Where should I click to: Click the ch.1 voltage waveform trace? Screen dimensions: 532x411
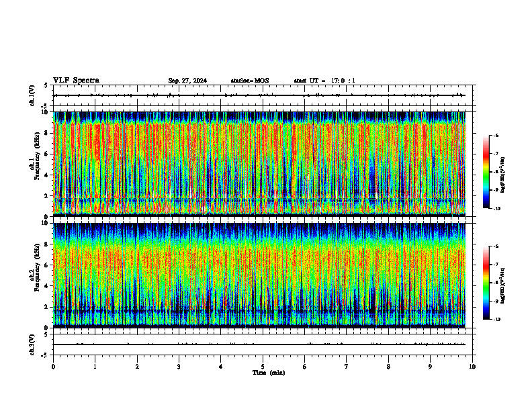coord(259,95)
